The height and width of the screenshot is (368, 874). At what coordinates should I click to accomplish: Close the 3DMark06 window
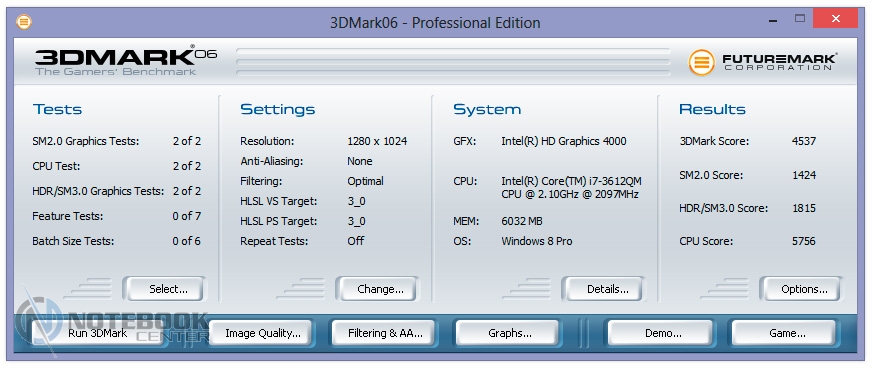835,18
